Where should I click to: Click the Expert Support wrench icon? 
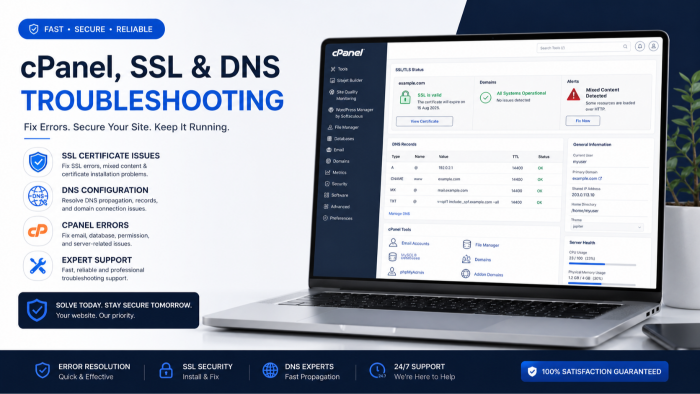coord(38,266)
